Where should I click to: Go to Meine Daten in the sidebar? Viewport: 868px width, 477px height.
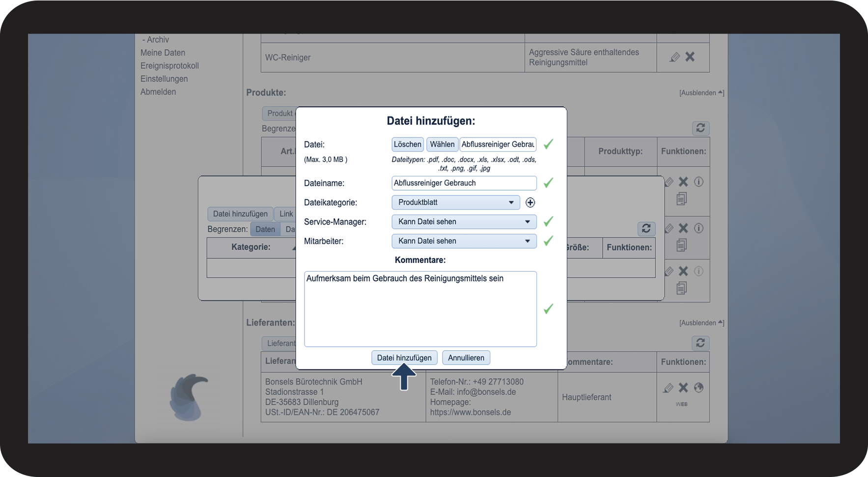point(163,53)
